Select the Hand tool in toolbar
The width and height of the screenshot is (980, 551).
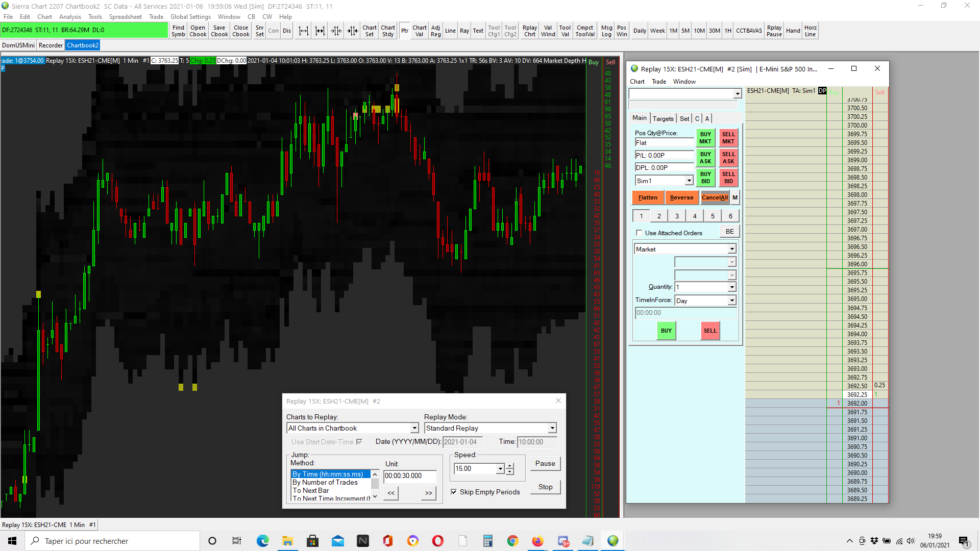click(793, 31)
